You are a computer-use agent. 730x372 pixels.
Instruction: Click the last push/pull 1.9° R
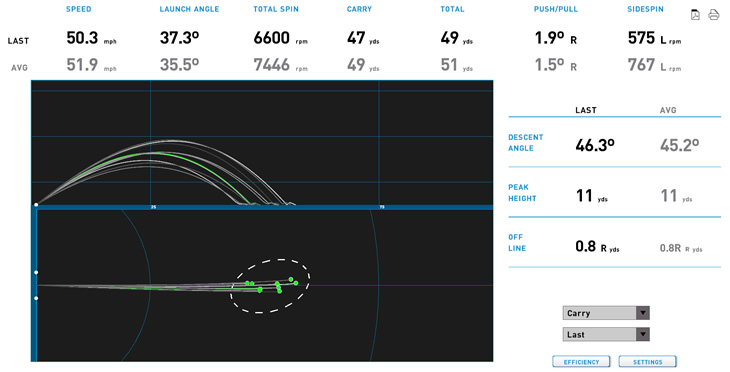pos(555,38)
